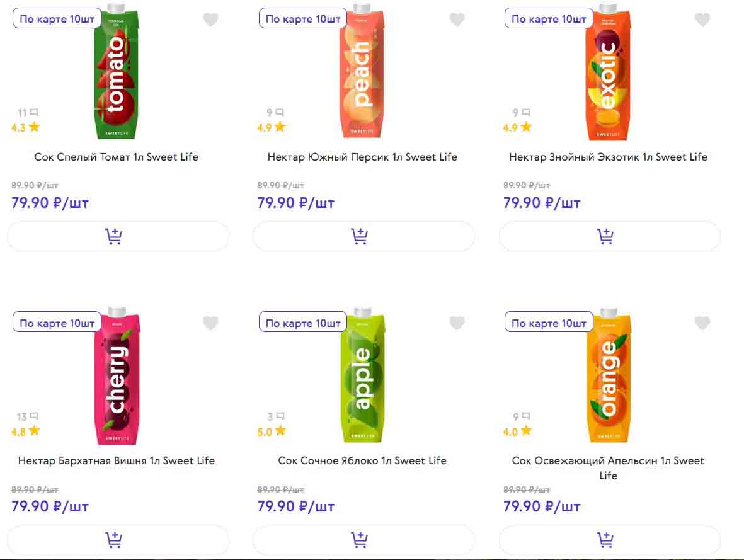Open Сок Спелый Томат 1л product link
This screenshot has height=560, width=744.
117,157
